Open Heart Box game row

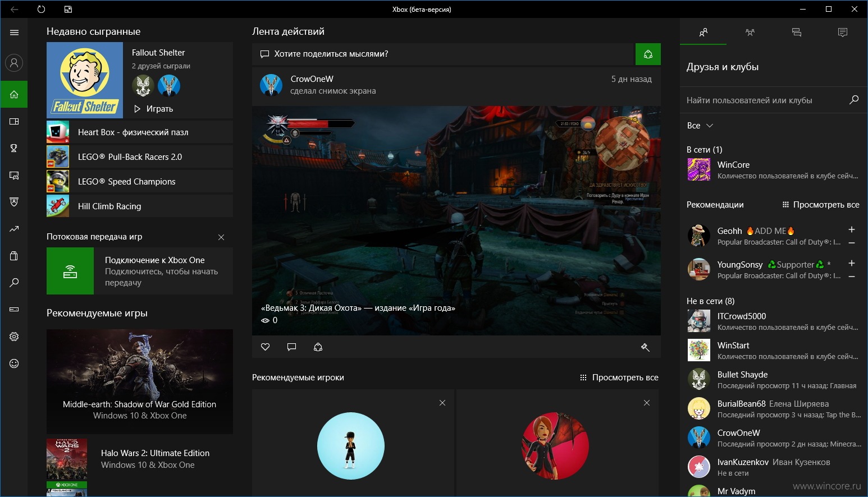pos(140,132)
